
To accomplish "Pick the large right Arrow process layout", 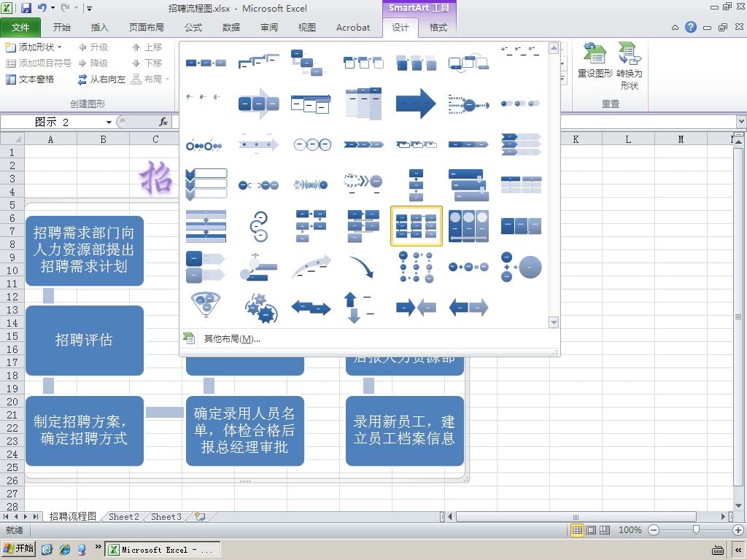I will coord(416,104).
